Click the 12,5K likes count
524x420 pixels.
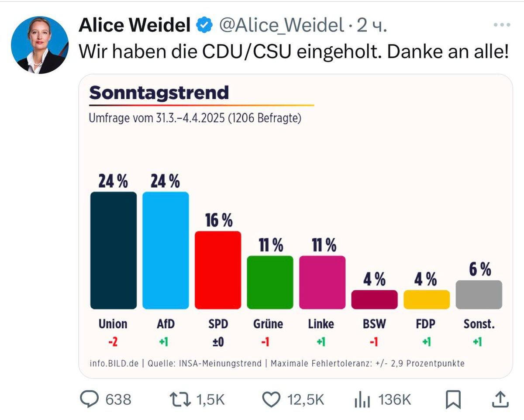[305, 399]
